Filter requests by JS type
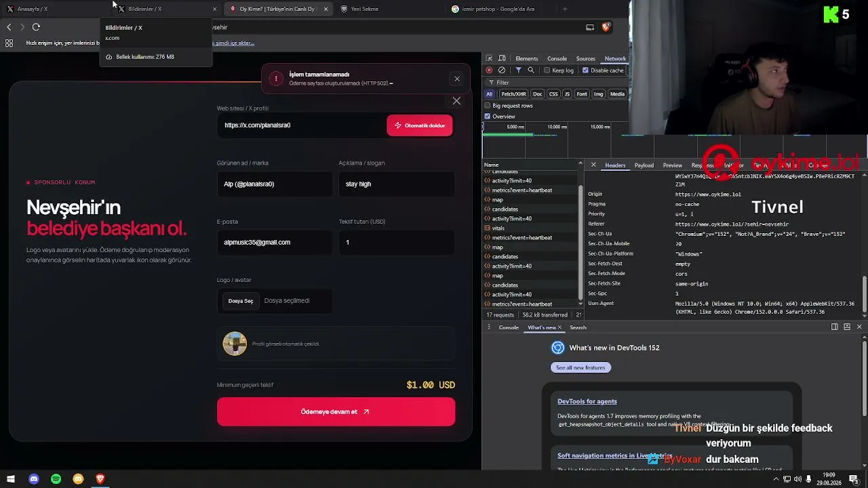Screen dimensions: 868x488 point(567,94)
